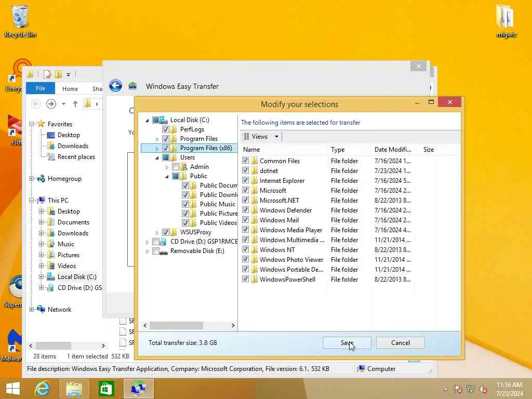Click the Views grid icon
Image resolution: width=532 pixels, height=399 pixels.
247,137
